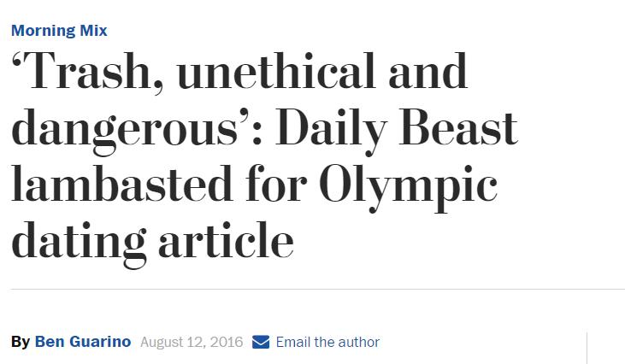This screenshot has height=364, width=625.
Task: Open author Ben Guarino's profile link
Action: (x=83, y=342)
